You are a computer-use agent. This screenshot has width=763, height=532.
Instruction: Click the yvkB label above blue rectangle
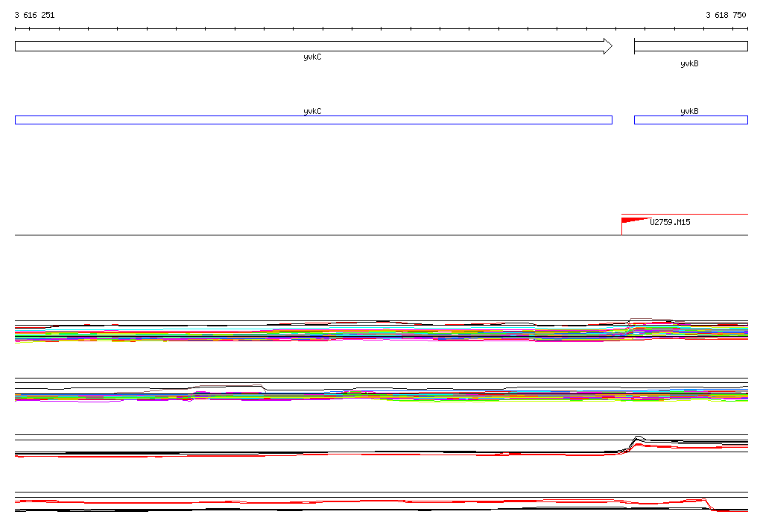[689, 112]
